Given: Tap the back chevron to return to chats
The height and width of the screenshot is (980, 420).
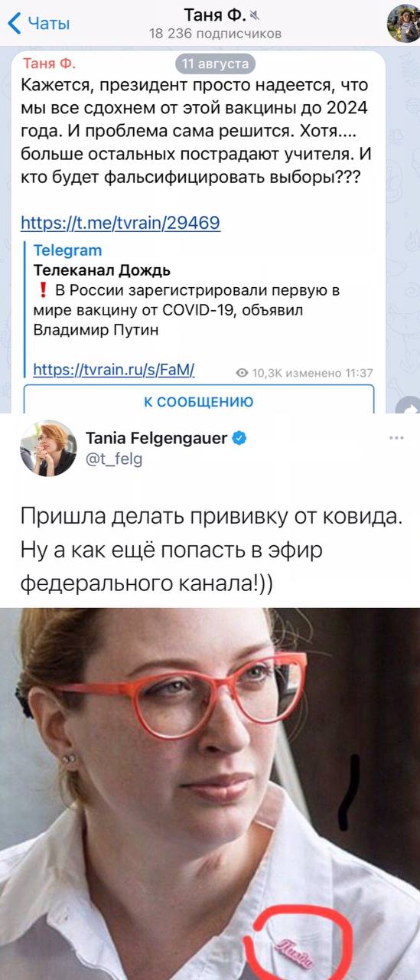Looking at the screenshot, I should (x=14, y=23).
